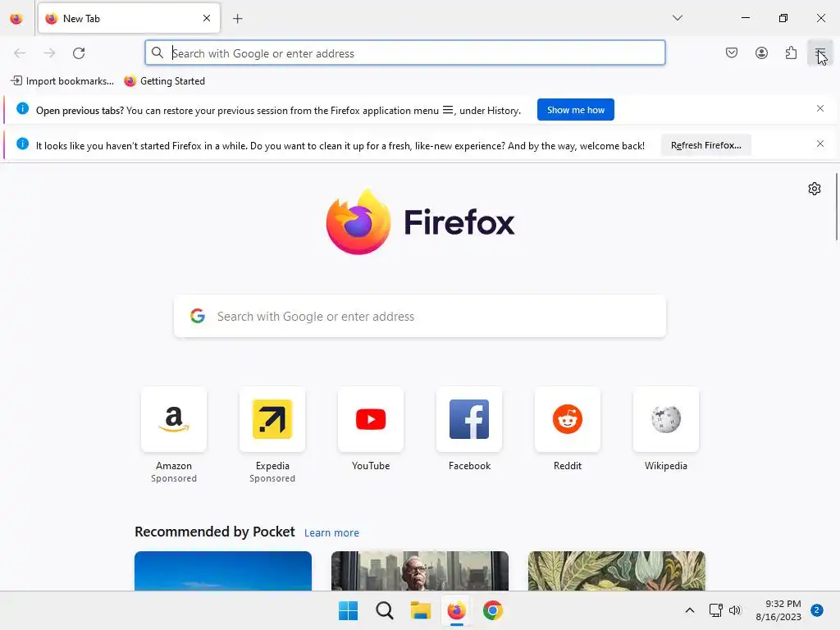Click Firefox icon in taskbar

456,610
